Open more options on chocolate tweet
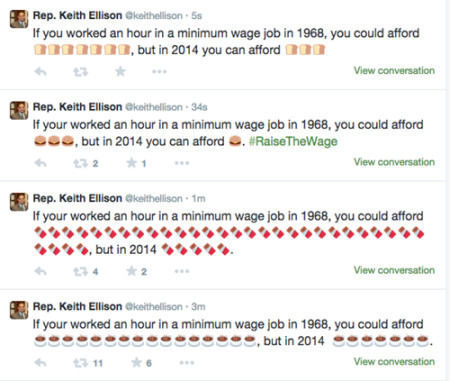This screenshot has height=381, width=450. click(x=182, y=271)
